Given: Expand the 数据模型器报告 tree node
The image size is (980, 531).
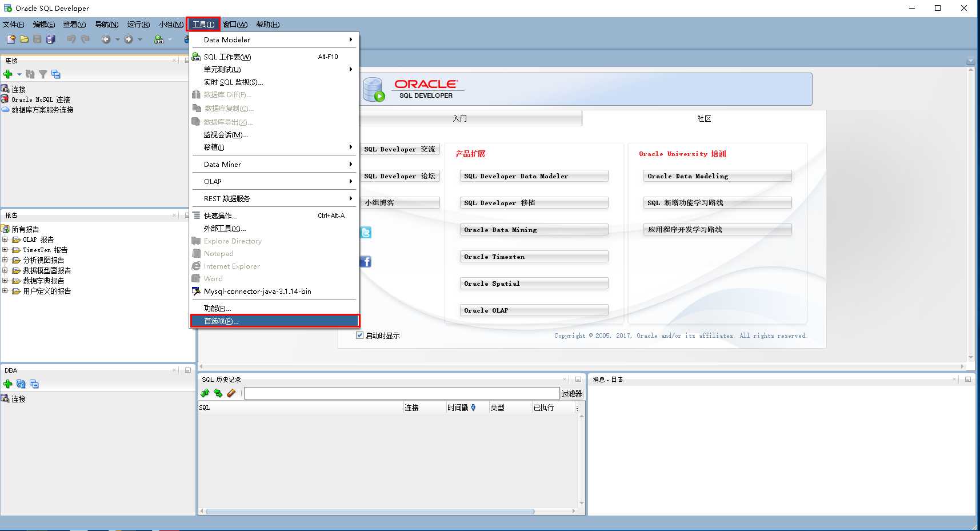Looking at the screenshot, I should pyautogui.click(x=5, y=270).
